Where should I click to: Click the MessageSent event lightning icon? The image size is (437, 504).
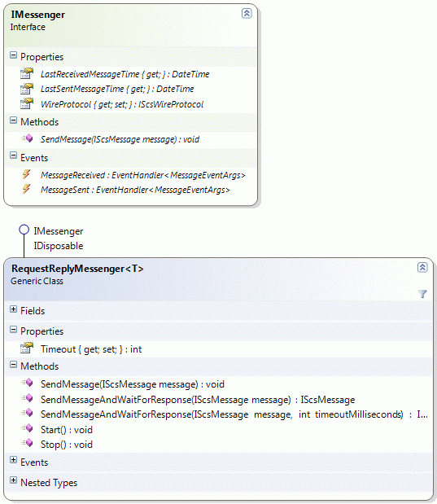(x=26, y=189)
